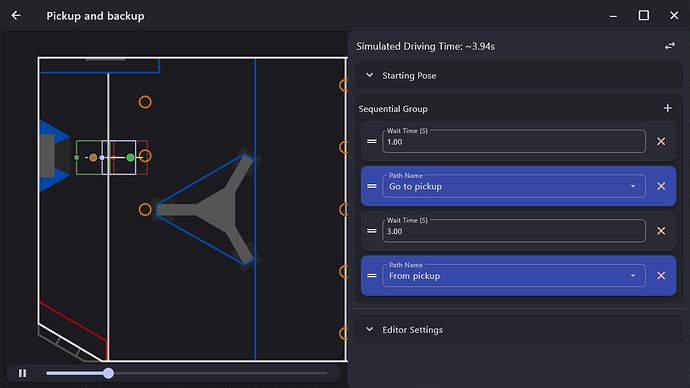
Task: Click the 3.00 wait row reorder handle
Action: 372,231
